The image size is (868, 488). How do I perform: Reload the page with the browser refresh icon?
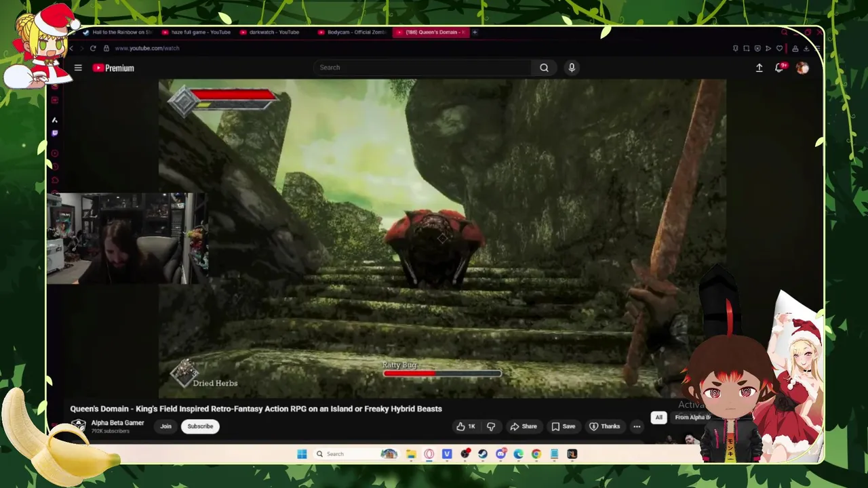[93, 48]
